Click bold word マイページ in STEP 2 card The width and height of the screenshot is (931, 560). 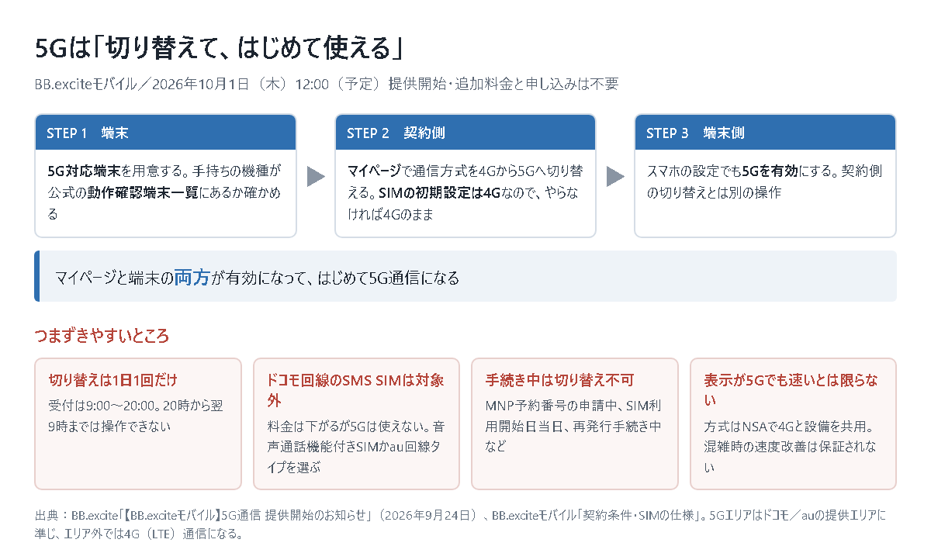tap(375, 171)
